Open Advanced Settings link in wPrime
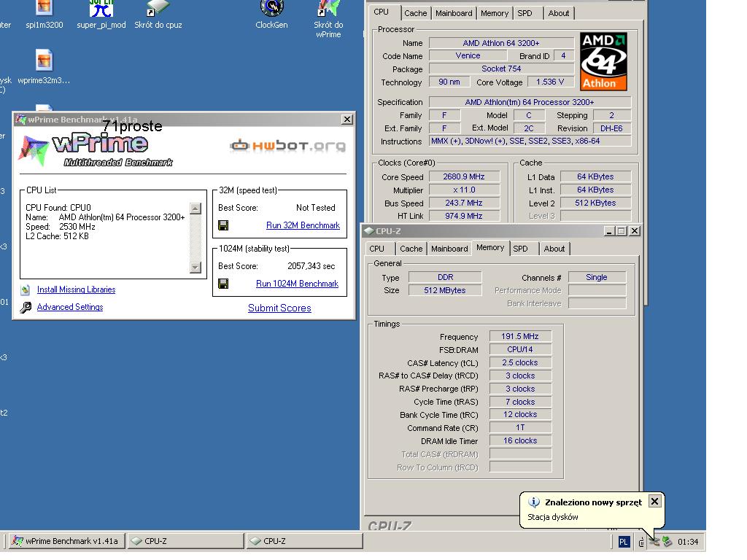 70,307
